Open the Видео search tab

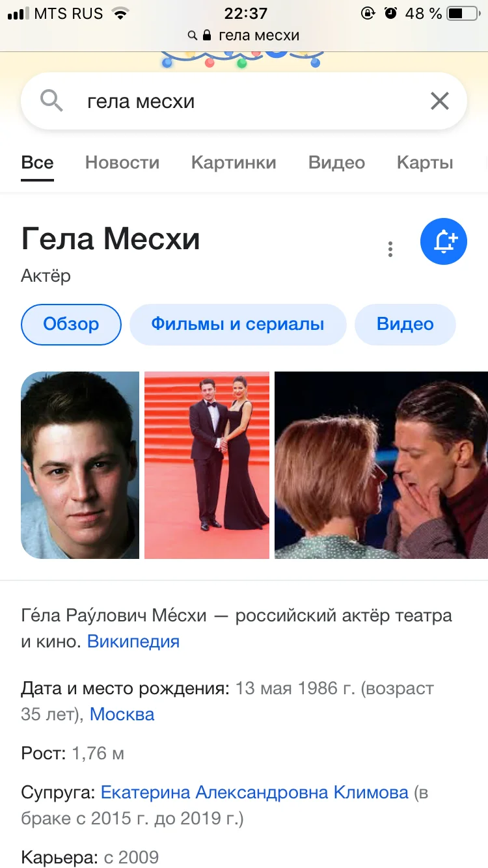point(336,163)
